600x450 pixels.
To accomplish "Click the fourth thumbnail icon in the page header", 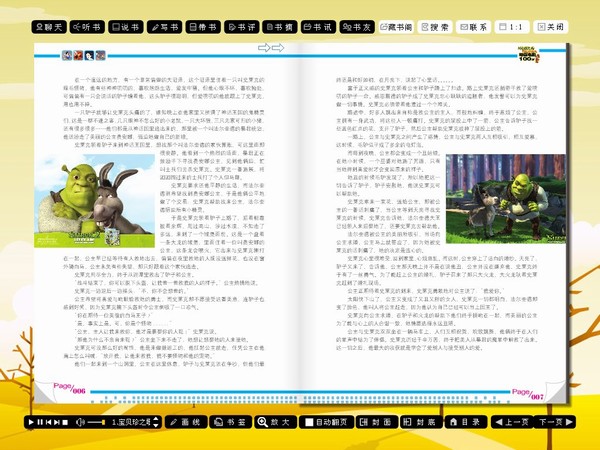I will point(100,55).
